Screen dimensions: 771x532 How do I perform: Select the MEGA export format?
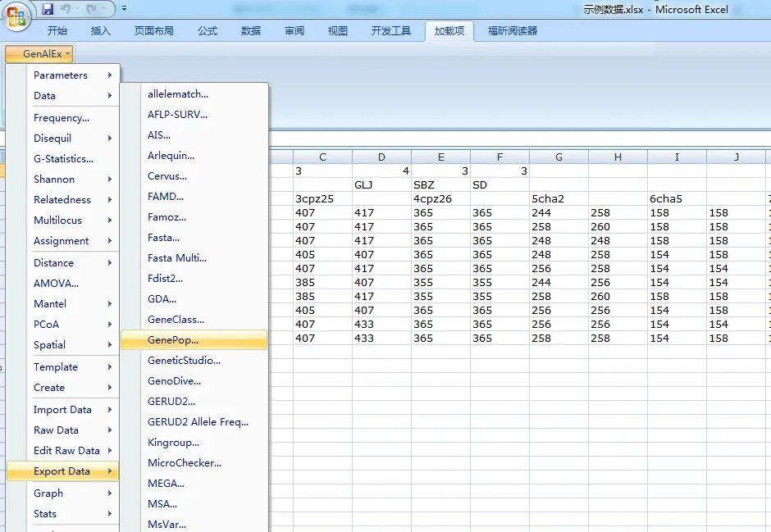coord(167,483)
